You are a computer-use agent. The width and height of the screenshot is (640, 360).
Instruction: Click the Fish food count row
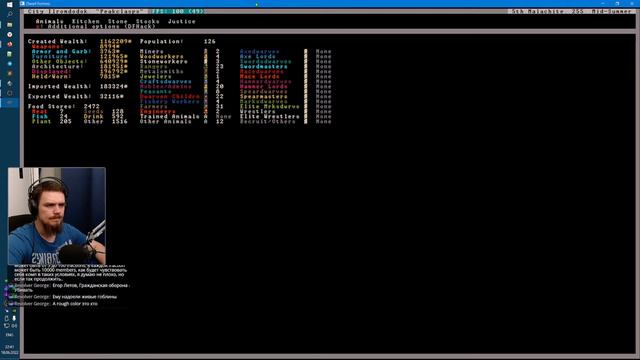coord(50,116)
